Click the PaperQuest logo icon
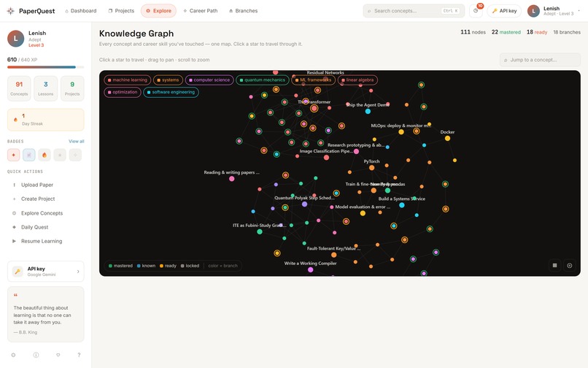This screenshot has height=368, width=588. click(x=10, y=11)
